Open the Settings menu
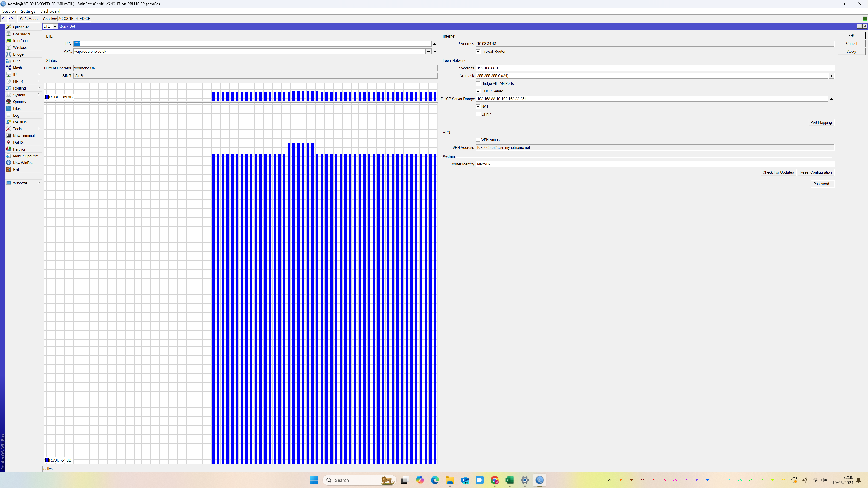Screen dimensions: 868x488 28,11
